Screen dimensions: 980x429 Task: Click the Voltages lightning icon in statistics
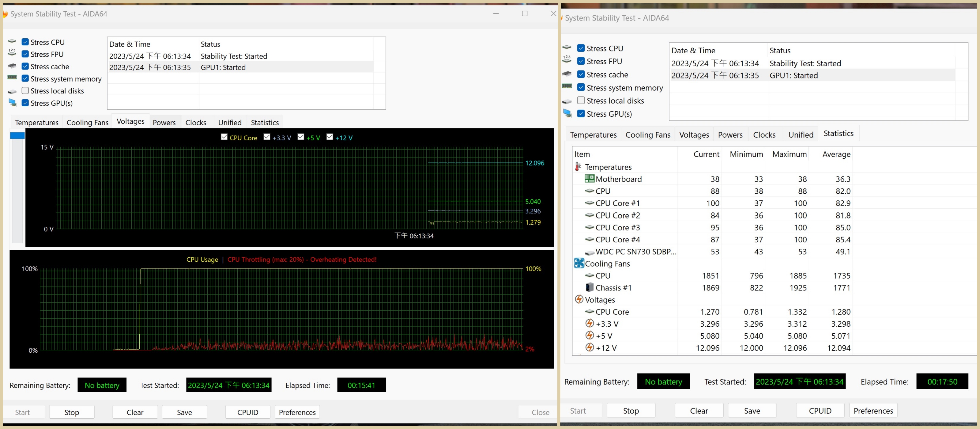tap(579, 300)
